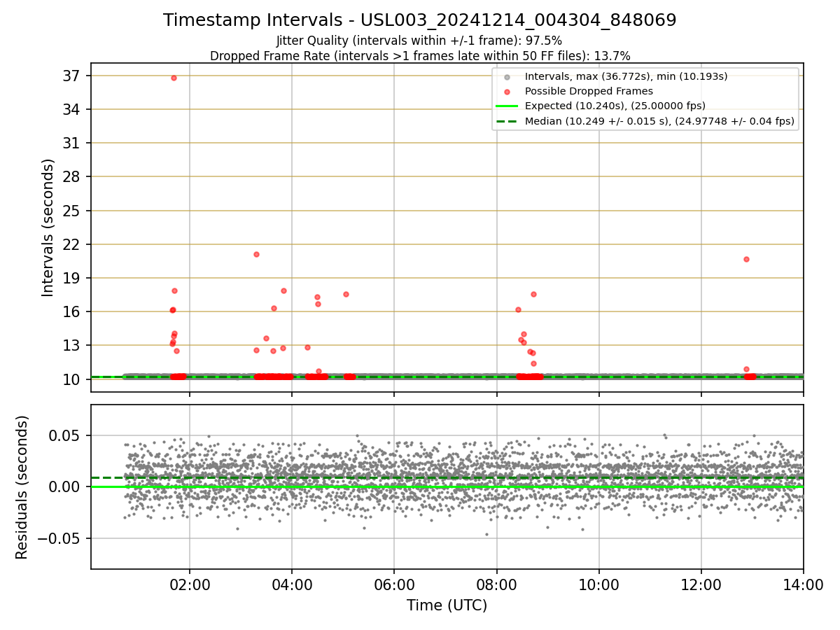The width and height of the screenshot is (840, 630).
Task: Click the y-axis tick label '22'
Action: click(x=73, y=244)
